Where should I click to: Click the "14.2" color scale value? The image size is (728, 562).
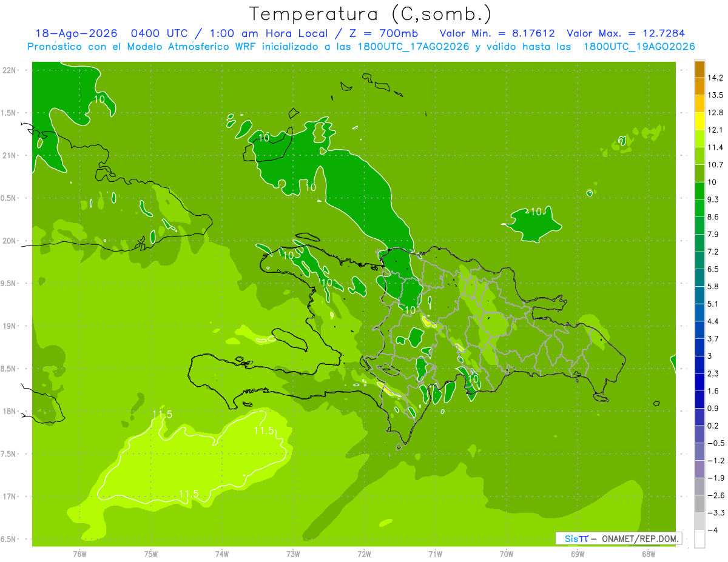pyautogui.click(x=716, y=78)
